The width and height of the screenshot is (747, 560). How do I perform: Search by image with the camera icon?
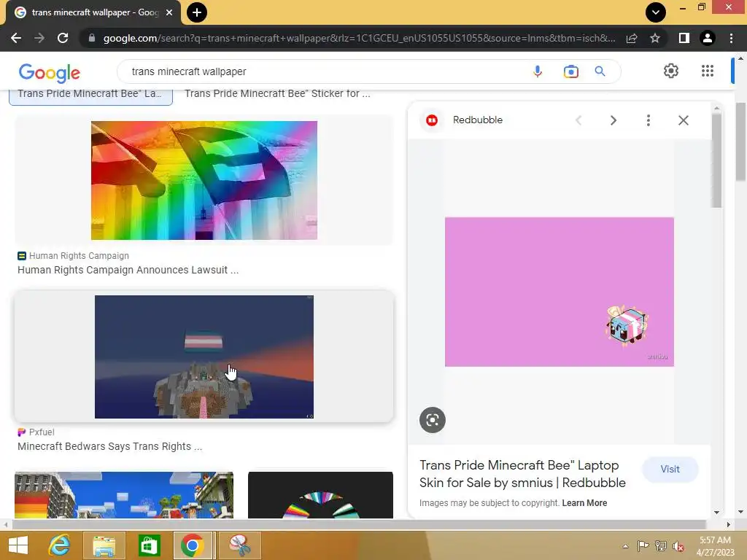click(570, 71)
